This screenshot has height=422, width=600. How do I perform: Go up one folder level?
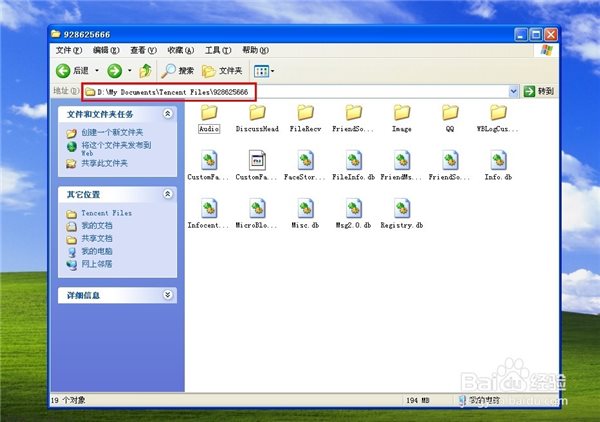point(145,71)
